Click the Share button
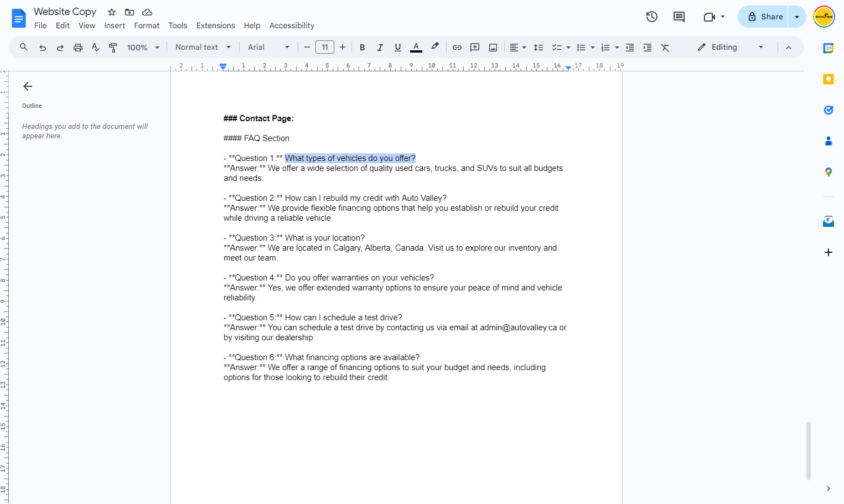844x504 pixels. coord(764,17)
